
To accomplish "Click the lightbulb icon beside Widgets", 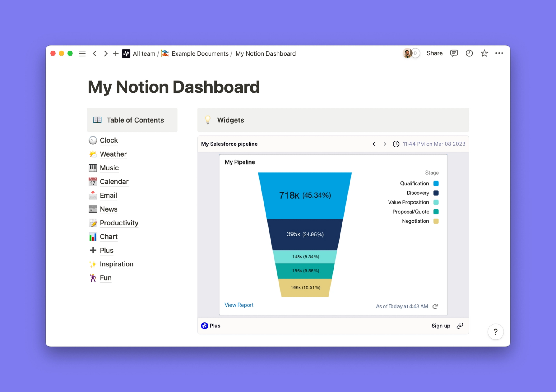I will tap(208, 120).
